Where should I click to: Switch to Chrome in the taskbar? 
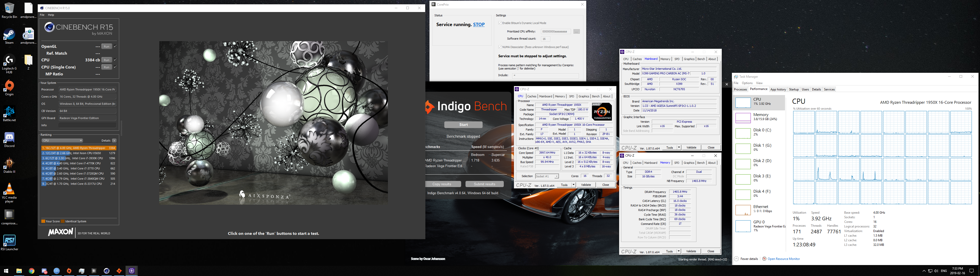32,271
